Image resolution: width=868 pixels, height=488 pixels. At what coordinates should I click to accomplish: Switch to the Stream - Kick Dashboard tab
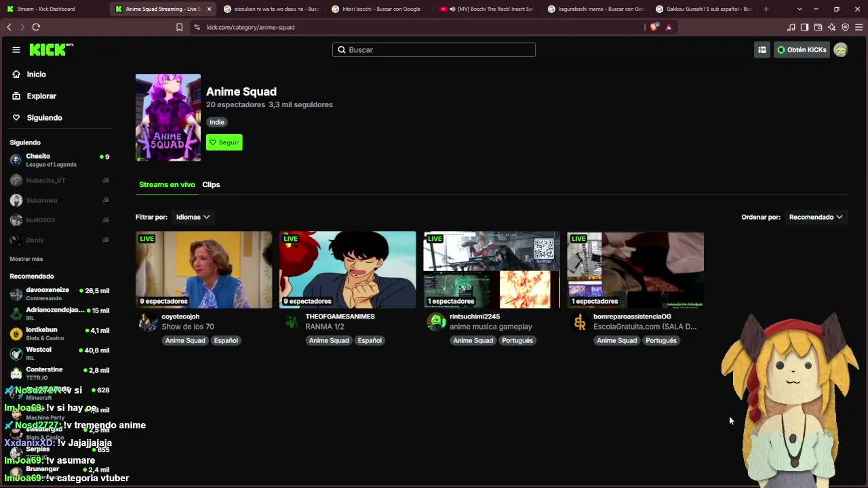tap(53, 9)
